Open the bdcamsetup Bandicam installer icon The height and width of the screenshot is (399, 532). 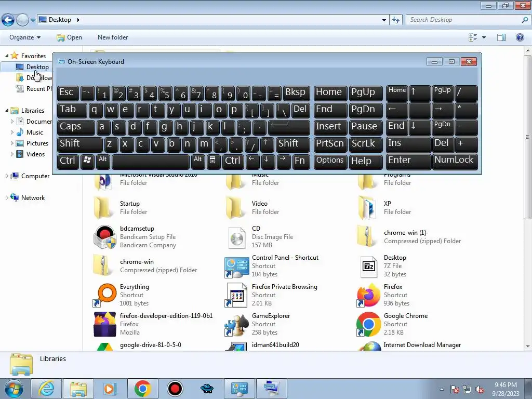point(104,237)
